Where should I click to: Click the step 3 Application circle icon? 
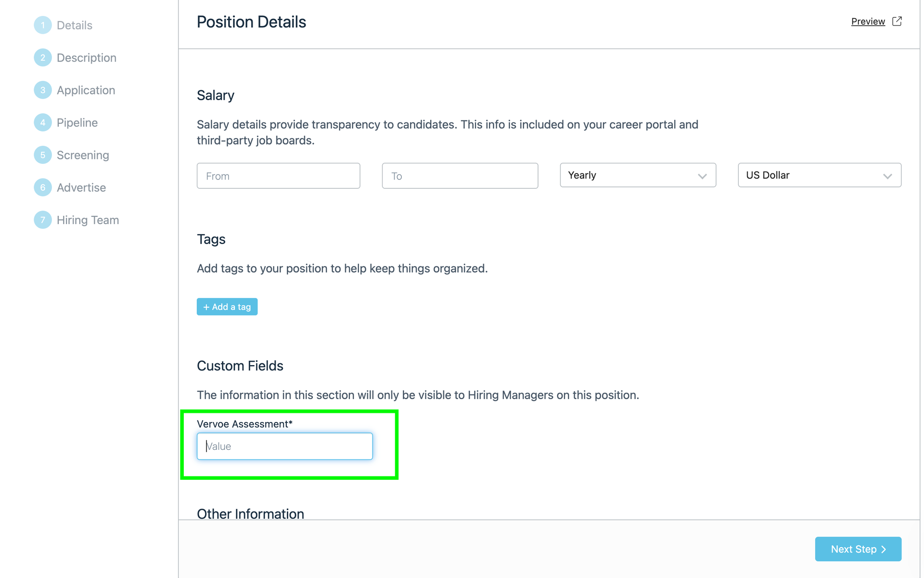pos(43,90)
